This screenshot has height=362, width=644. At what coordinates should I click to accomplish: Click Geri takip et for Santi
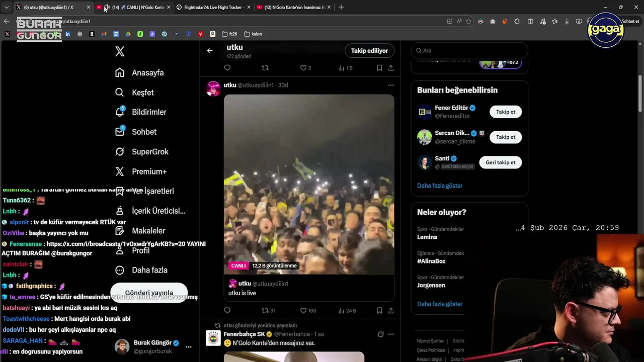pos(500,162)
